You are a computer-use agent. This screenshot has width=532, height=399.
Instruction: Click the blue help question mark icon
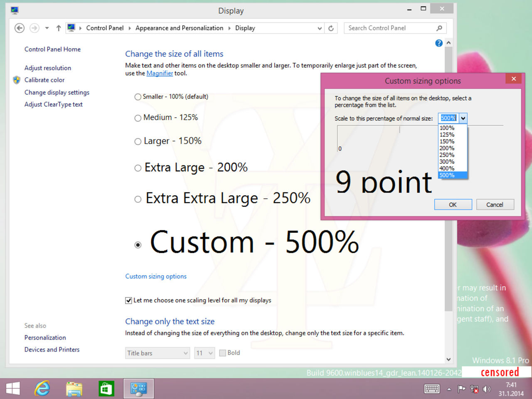pyautogui.click(x=438, y=43)
